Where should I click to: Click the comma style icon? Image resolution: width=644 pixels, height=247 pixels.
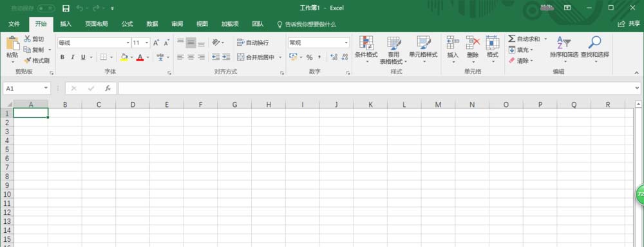pyautogui.click(x=319, y=57)
